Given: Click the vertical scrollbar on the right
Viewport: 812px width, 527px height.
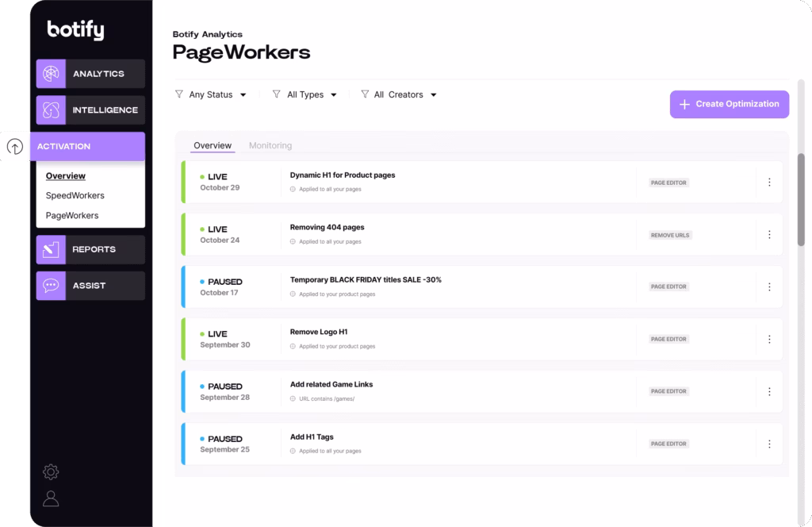Looking at the screenshot, I should [x=800, y=198].
